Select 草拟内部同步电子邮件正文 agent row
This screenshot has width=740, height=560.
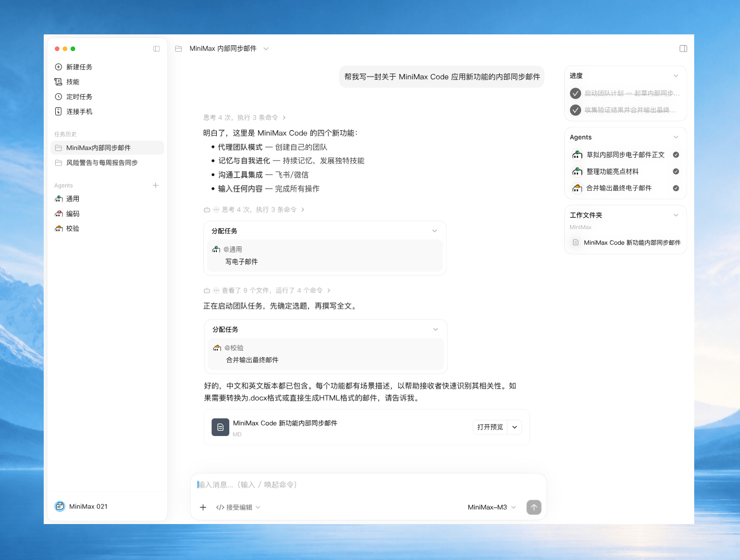[625, 155]
